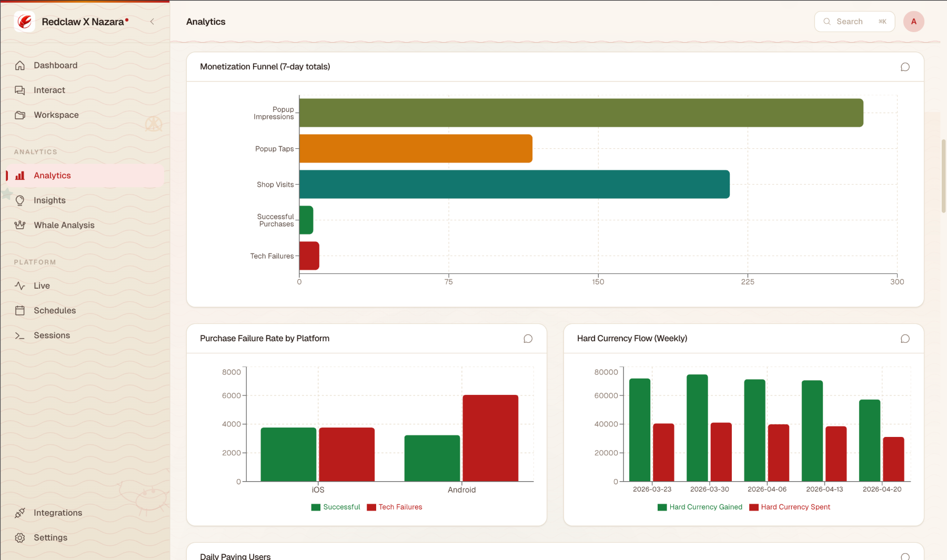Screen dimensions: 947x560
Task: Click the Sessions terminal icon
Action: pos(20,335)
